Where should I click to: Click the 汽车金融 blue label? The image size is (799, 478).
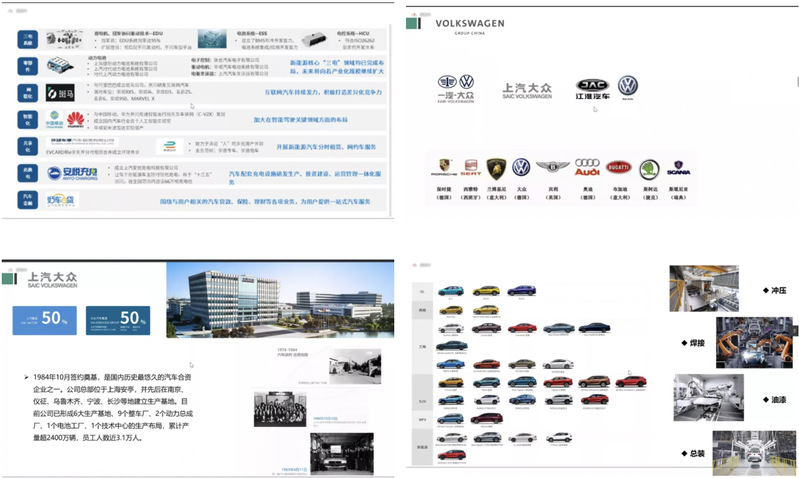click(28, 200)
